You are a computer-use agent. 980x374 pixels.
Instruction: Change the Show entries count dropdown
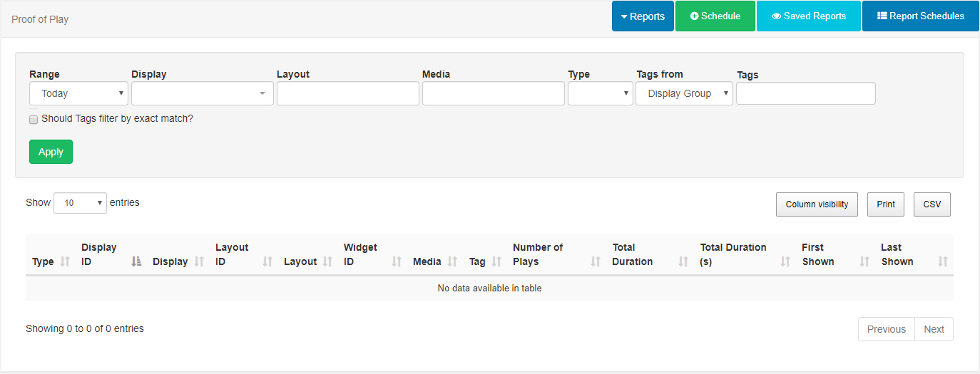80,203
